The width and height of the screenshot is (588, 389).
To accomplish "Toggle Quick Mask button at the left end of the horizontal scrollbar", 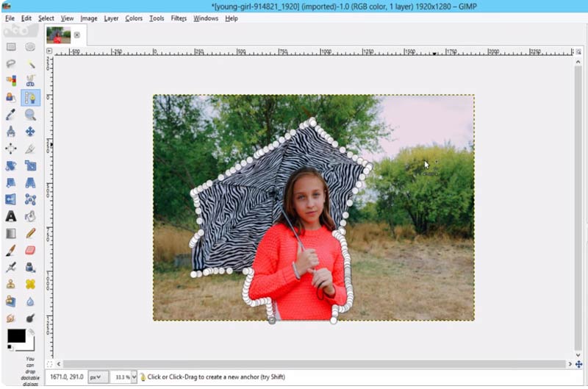I will (x=49, y=364).
